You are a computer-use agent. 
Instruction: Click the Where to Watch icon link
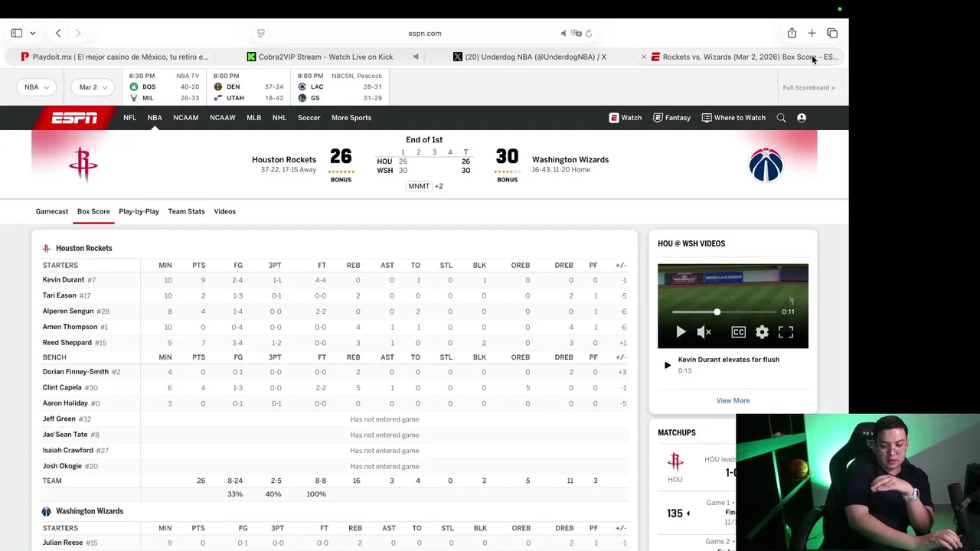click(x=733, y=118)
